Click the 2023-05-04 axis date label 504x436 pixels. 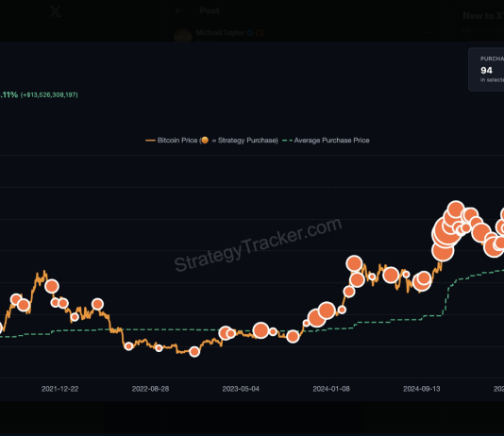click(x=241, y=389)
